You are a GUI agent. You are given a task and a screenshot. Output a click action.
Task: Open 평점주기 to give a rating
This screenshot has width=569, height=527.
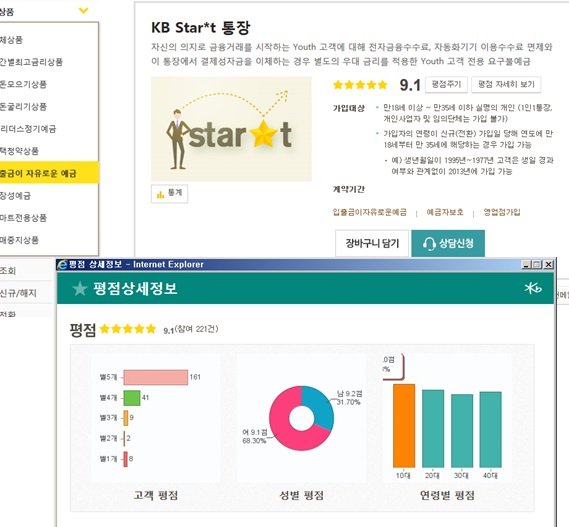tap(446, 85)
